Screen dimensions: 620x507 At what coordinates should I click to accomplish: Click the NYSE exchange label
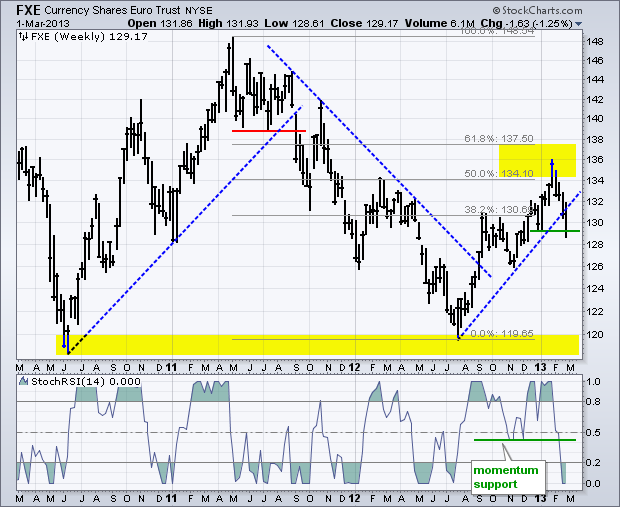tap(198, 11)
